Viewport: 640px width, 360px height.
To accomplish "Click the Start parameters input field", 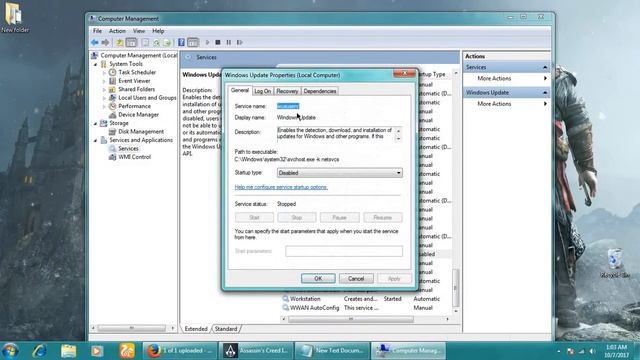I will click(344, 251).
